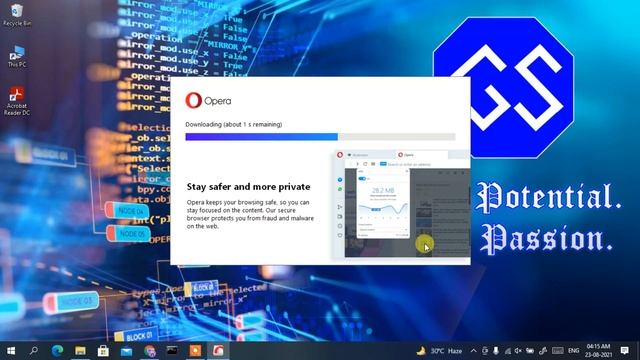Click the taskbar Search magnifier icon
Viewport: 640px width, 360px height.
(x=34, y=351)
